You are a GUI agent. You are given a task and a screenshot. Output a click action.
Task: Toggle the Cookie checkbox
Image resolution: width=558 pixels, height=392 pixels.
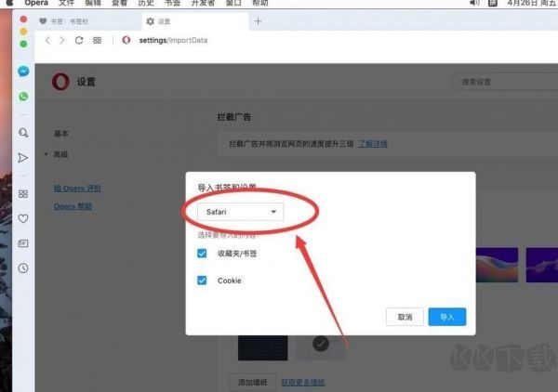pos(202,281)
